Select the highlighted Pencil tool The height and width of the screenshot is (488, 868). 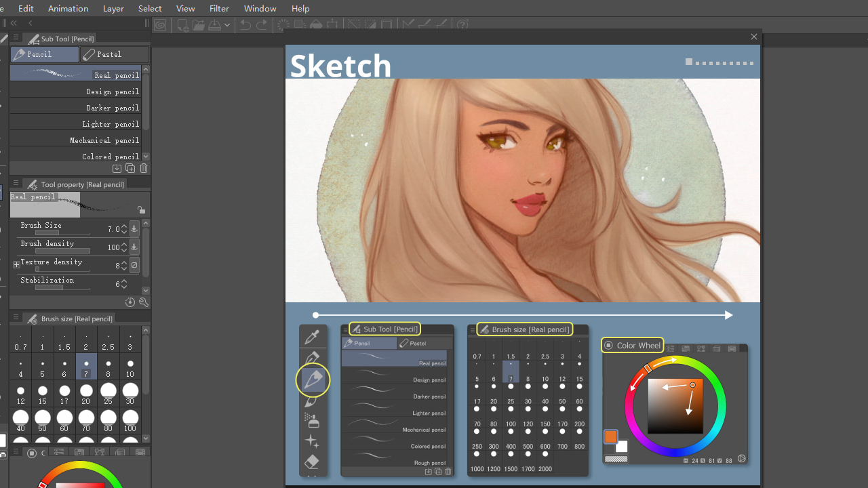pyautogui.click(x=313, y=380)
